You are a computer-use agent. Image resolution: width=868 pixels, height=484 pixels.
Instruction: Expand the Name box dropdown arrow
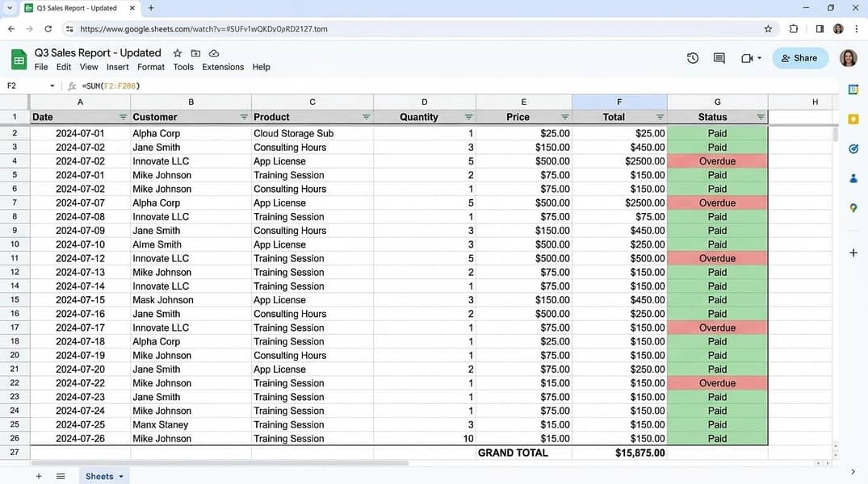tap(52, 86)
